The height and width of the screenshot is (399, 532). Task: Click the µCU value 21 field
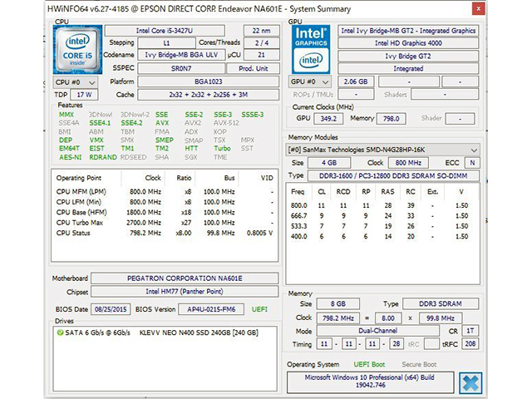point(262,55)
